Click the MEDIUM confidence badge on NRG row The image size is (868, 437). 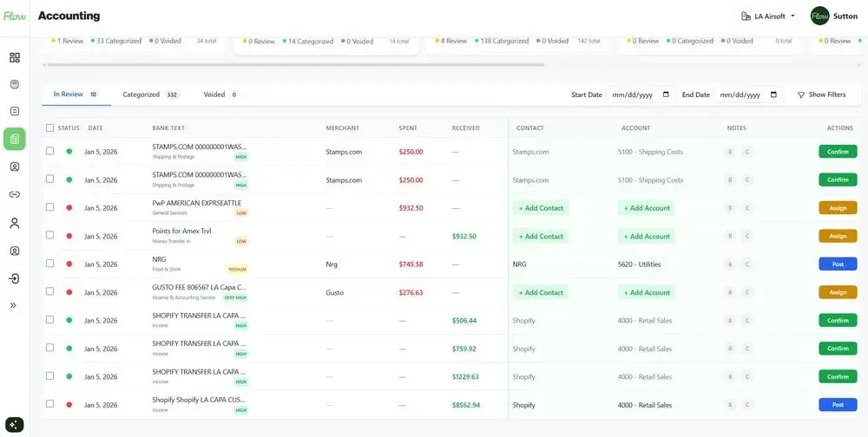(236, 270)
